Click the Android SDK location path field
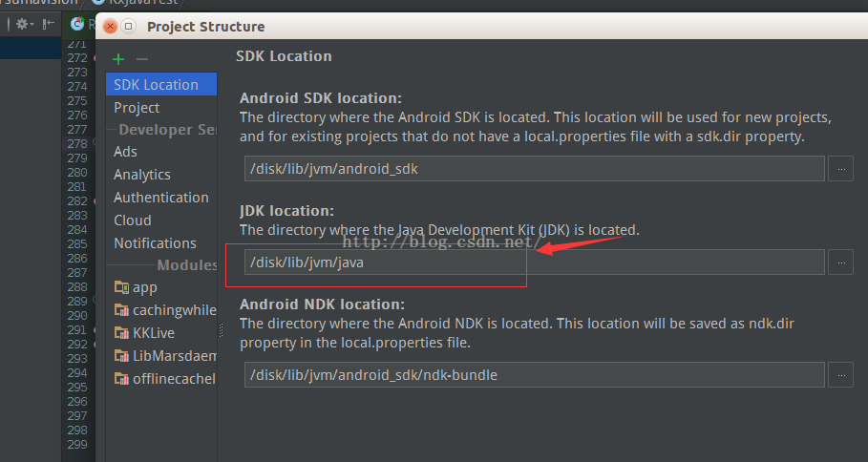The height and width of the screenshot is (462, 868). (534, 169)
